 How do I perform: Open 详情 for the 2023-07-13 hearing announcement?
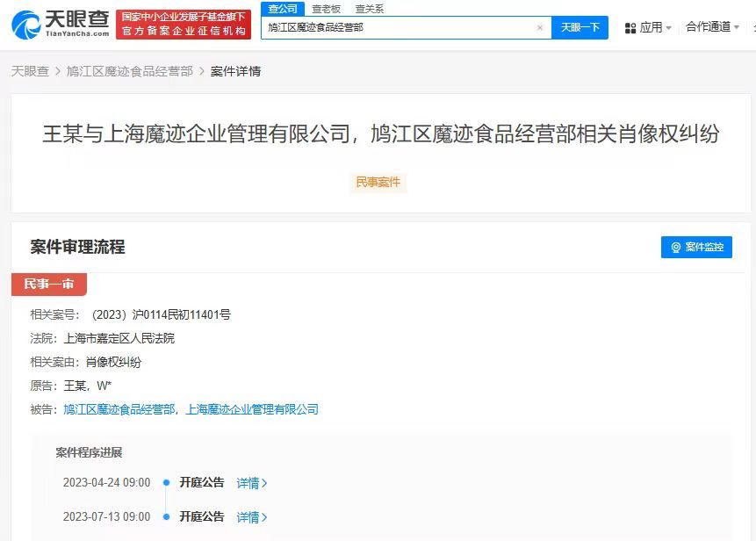pyautogui.click(x=248, y=516)
